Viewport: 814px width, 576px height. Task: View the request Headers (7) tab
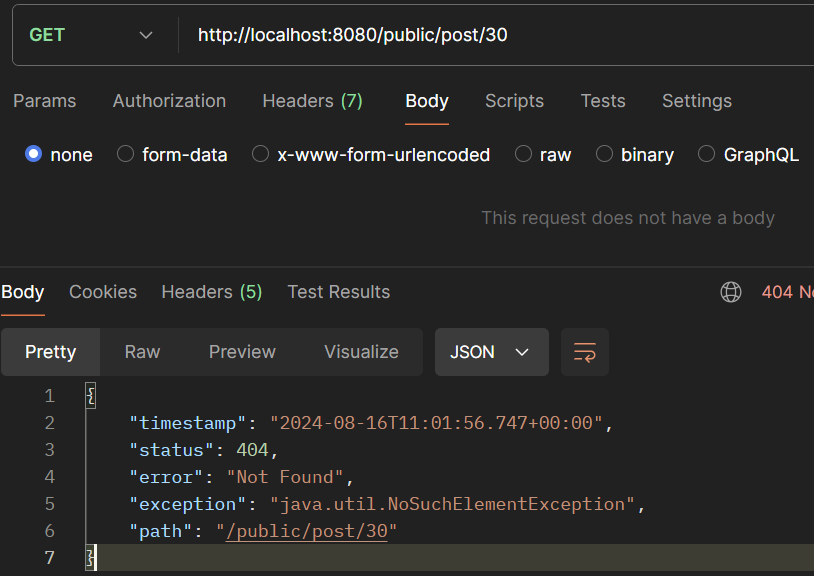312,101
